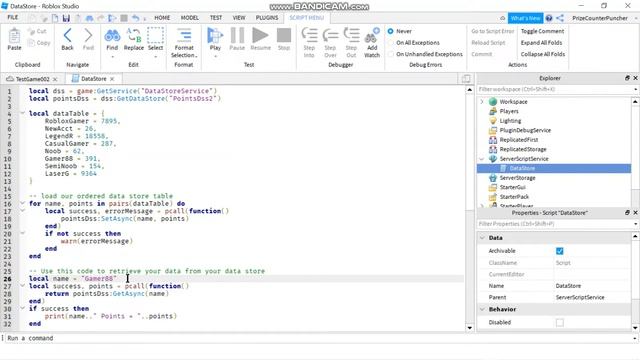
Task: Click Go to Script Error
Action: (493, 31)
